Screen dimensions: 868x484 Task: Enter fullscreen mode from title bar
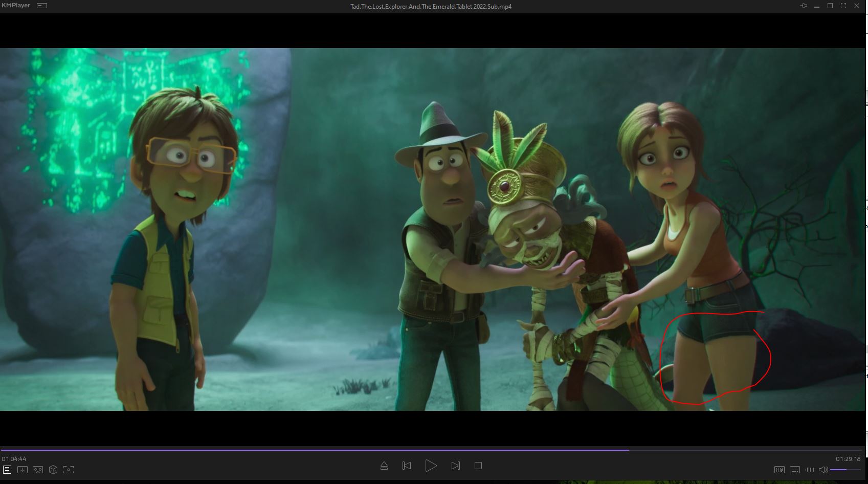843,6
